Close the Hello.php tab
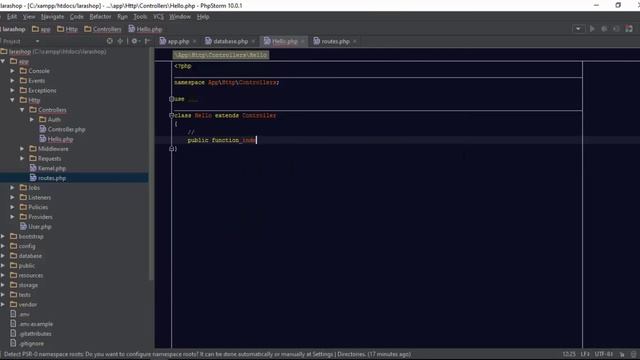 click(x=302, y=42)
